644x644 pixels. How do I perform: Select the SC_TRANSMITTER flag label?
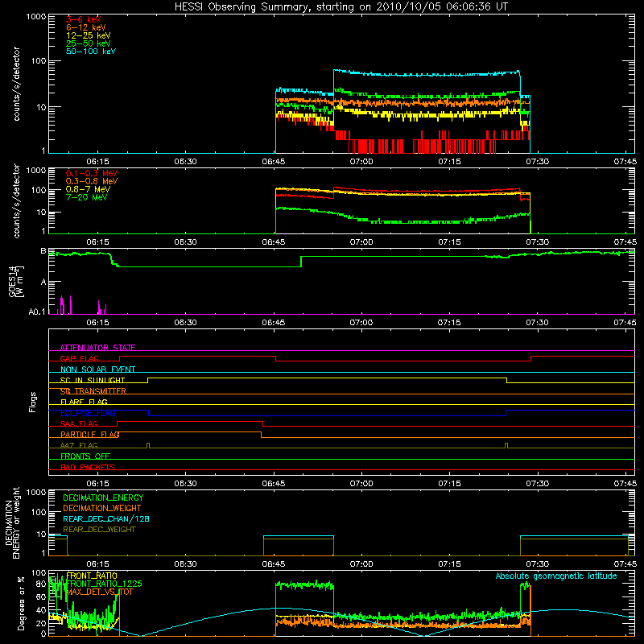coord(93,391)
